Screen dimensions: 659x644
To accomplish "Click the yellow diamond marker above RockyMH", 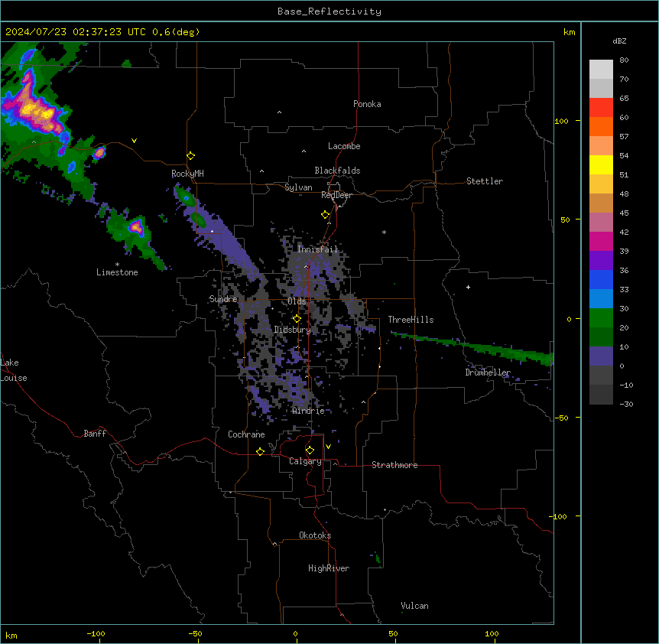I will pos(190,156).
